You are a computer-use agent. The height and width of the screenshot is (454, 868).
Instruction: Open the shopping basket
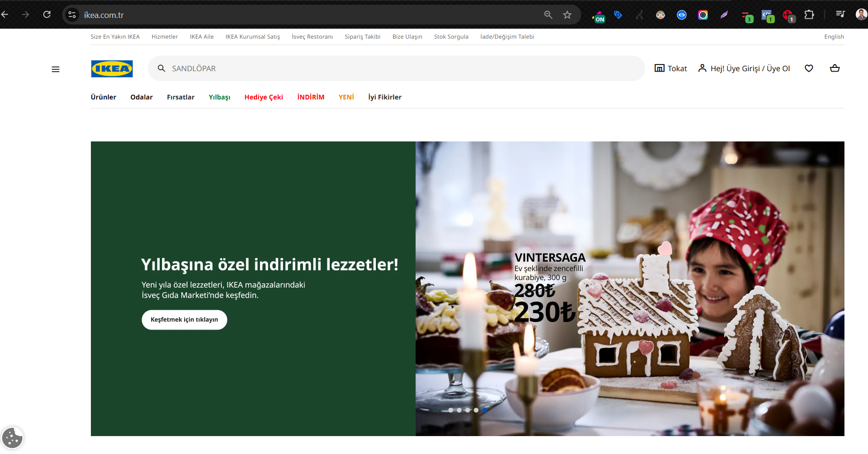835,68
